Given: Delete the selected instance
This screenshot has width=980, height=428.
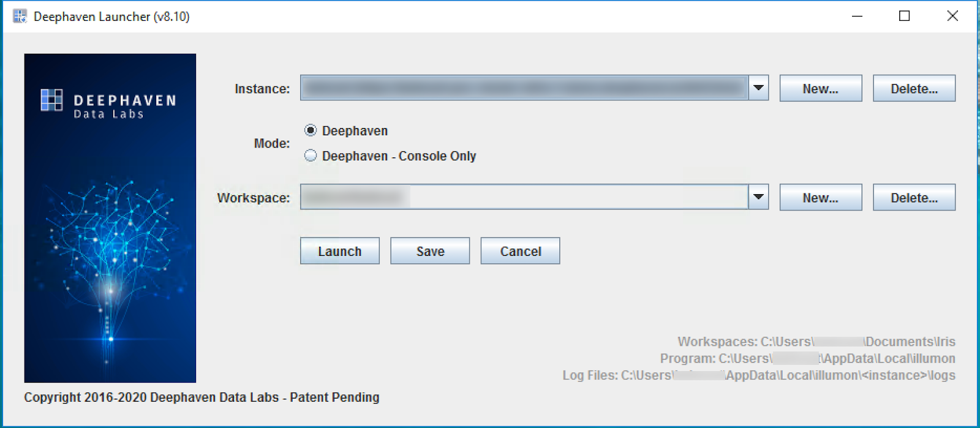Looking at the screenshot, I should (914, 88).
